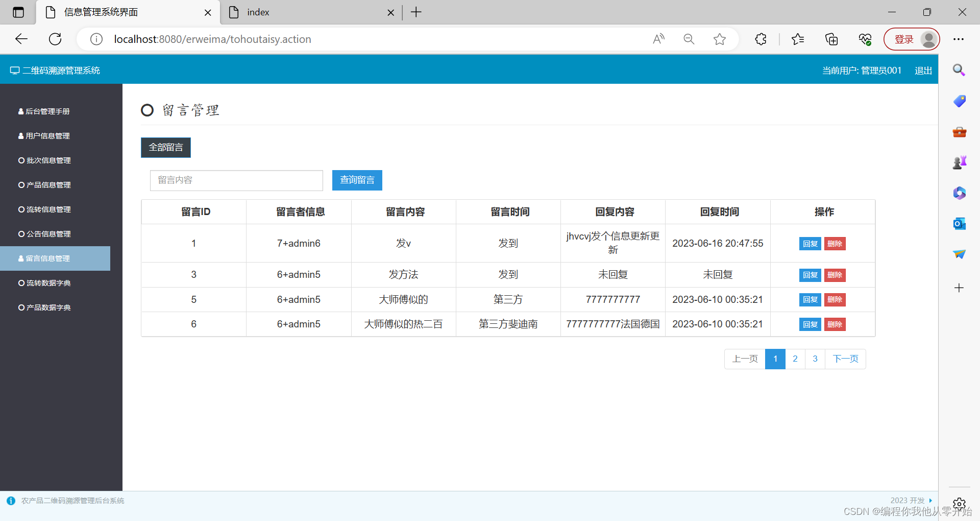The image size is (980, 521).
Task: Open the browser Settings and more menu
Action: (959, 39)
